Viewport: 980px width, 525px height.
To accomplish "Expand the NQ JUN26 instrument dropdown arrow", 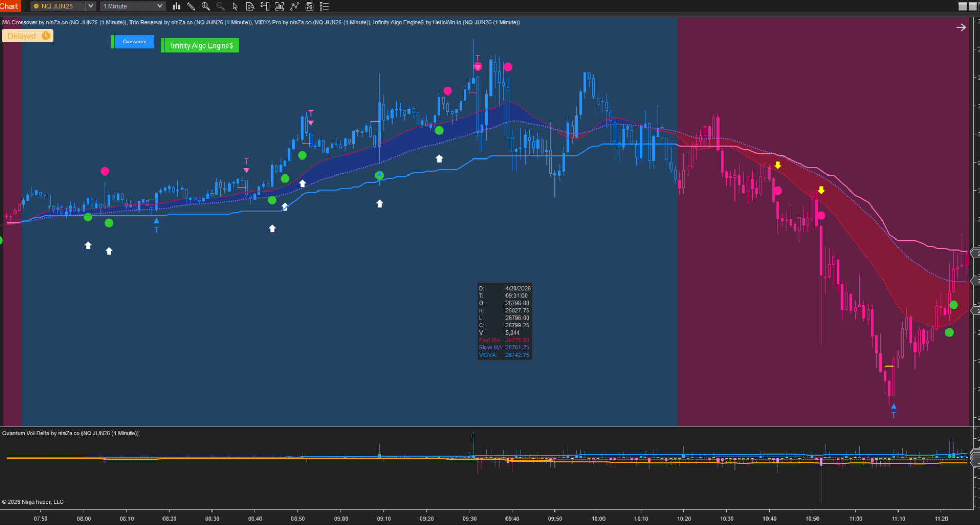I will (x=91, y=6).
